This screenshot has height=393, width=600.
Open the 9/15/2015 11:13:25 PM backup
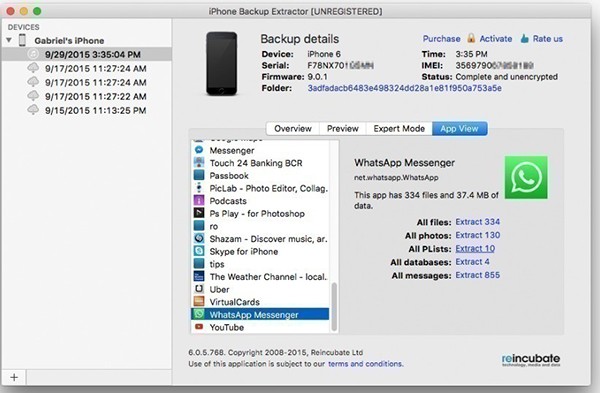[95, 111]
